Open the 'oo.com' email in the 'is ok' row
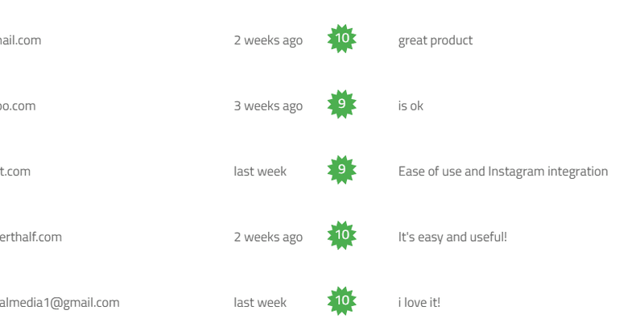This screenshot has height=331, width=644. click(18, 106)
